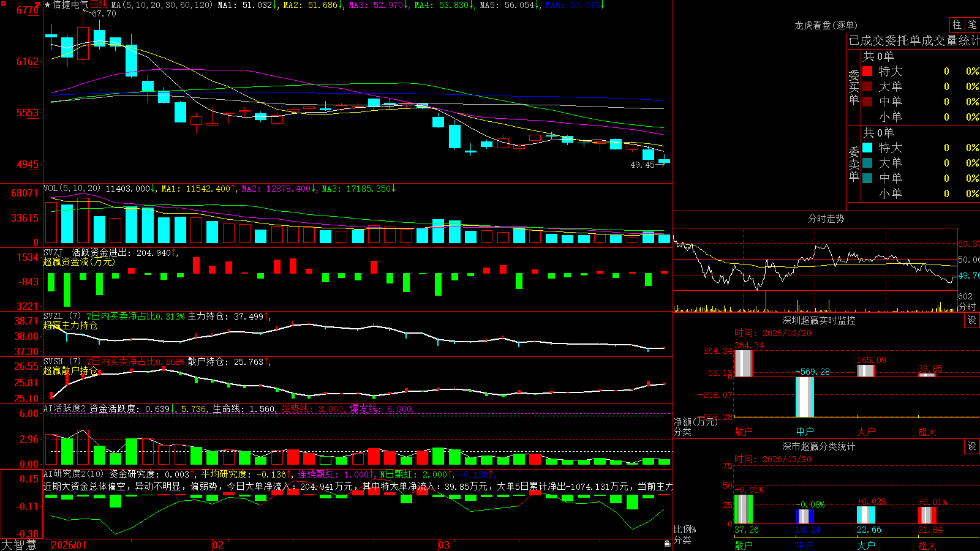Click the AI研究度2(10) indicator label
This screenshot has width=980, height=551.
click(x=73, y=474)
